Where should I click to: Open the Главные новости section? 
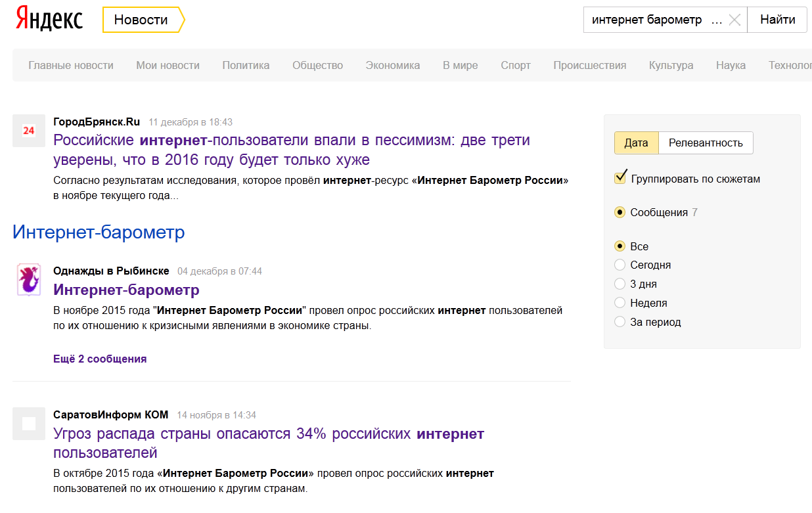(x=71, y=65)
